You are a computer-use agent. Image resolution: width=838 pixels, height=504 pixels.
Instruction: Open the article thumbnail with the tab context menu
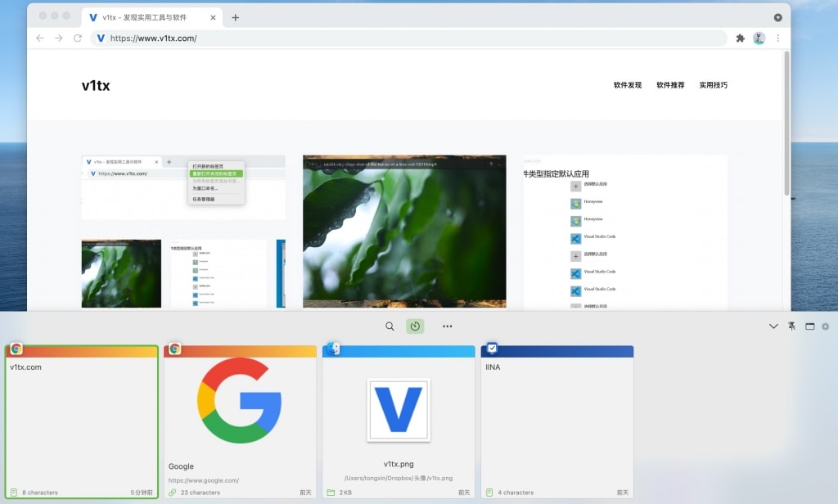tap(183, 187)
